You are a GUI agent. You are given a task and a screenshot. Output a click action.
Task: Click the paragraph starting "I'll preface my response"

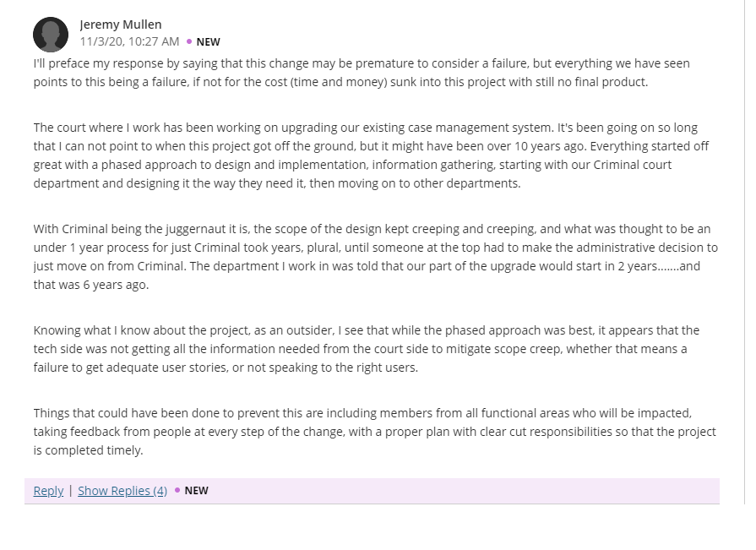[362, 73]
